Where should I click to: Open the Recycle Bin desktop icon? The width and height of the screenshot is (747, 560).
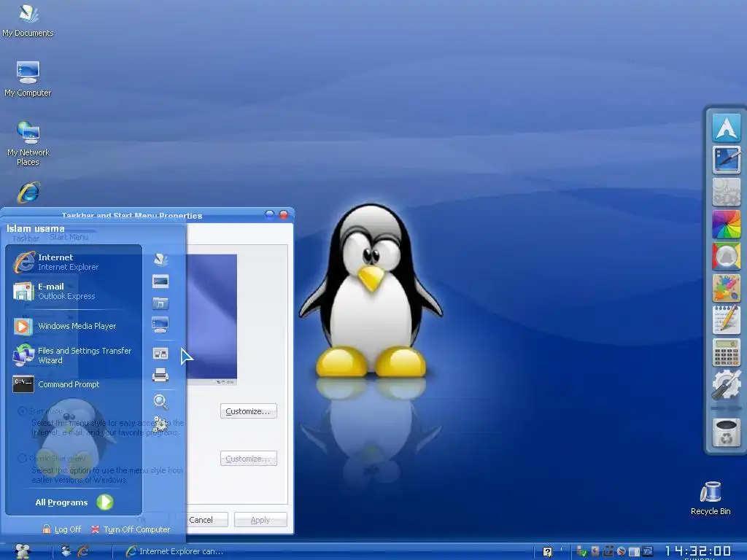click(711, 498)
